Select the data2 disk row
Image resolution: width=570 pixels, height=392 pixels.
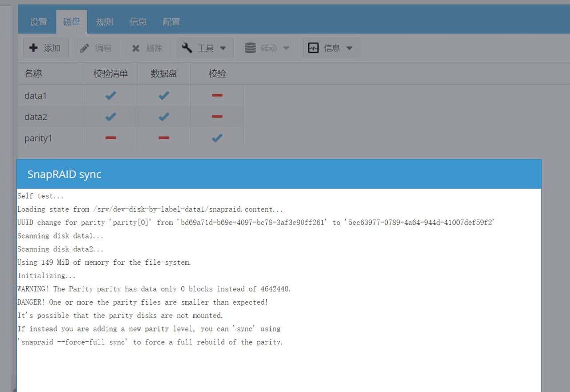pyautogui.click(x=36, y=117)
